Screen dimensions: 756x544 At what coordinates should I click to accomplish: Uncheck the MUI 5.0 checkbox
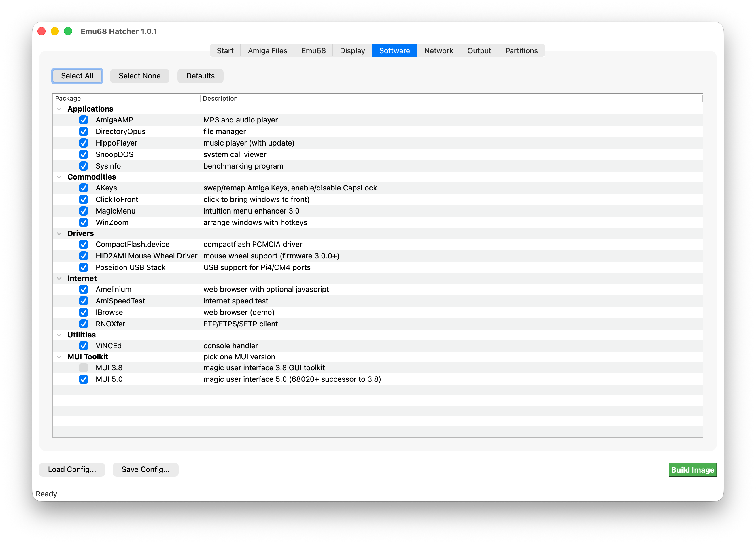tap(83, 379)
